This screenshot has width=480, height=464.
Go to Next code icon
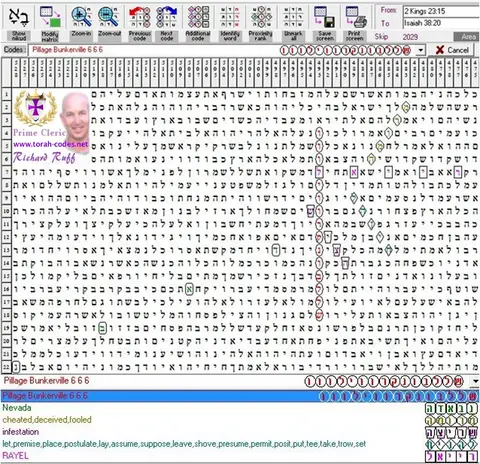166,17
